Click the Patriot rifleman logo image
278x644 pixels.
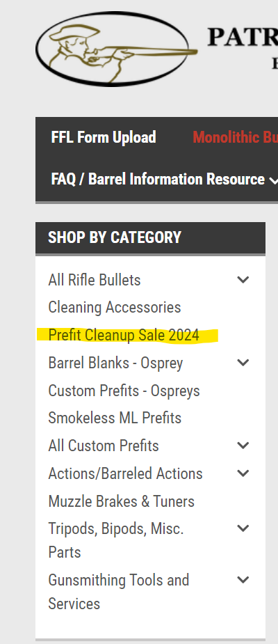117,49
